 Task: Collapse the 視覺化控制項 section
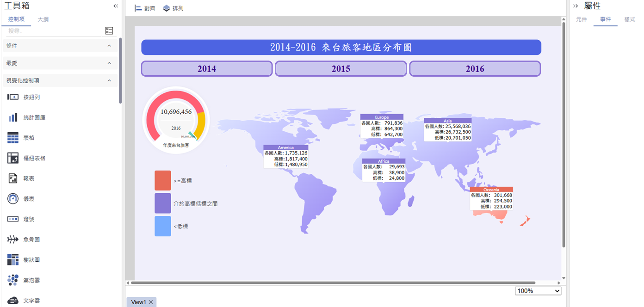(109, 80)
